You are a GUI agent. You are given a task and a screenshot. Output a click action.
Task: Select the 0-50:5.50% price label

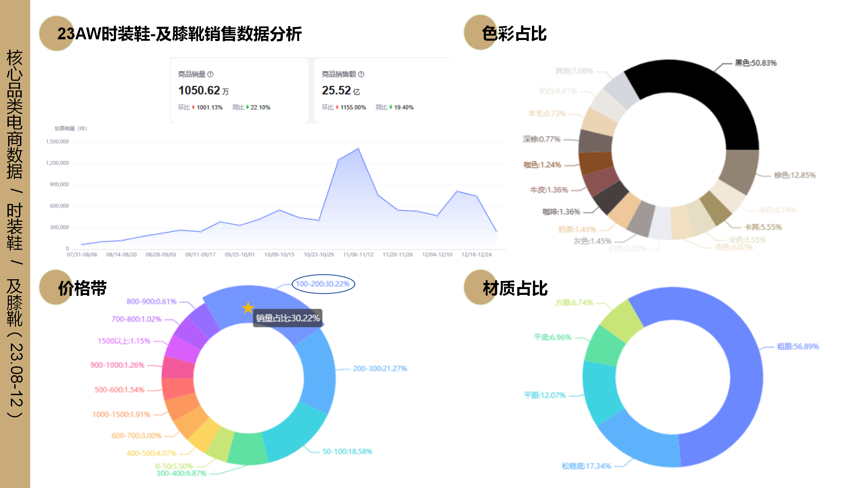(x=174, y=466)
